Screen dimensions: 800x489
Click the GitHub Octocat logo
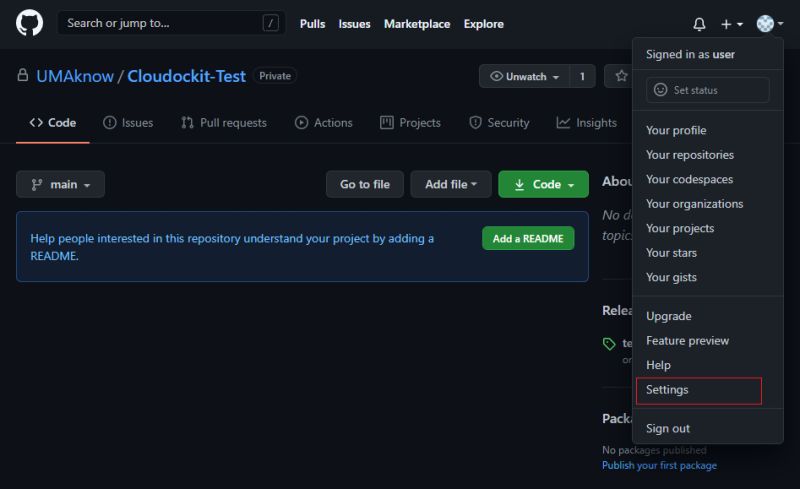coord(30,23)
